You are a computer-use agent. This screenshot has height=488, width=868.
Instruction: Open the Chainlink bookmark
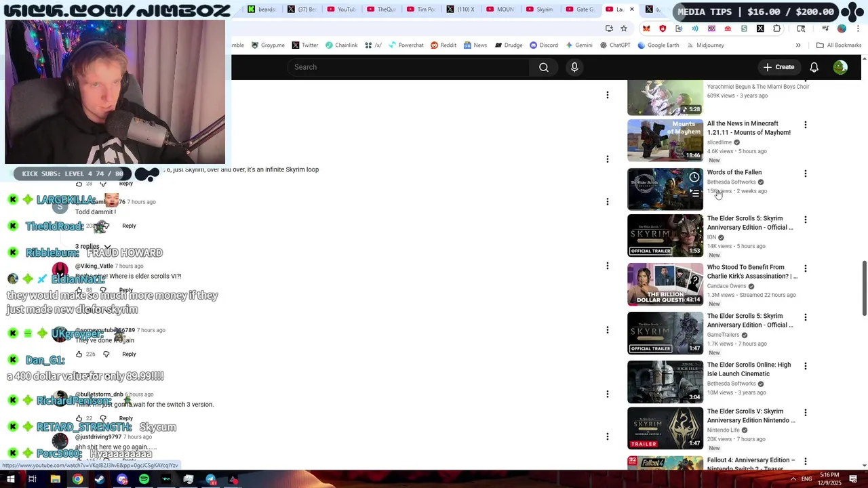click(341, 45)
